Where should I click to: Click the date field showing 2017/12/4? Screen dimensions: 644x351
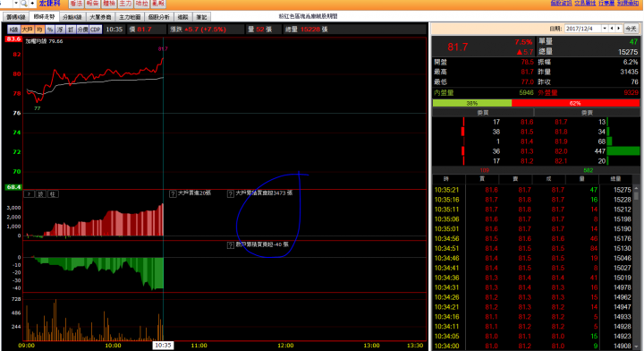[583, 29]
